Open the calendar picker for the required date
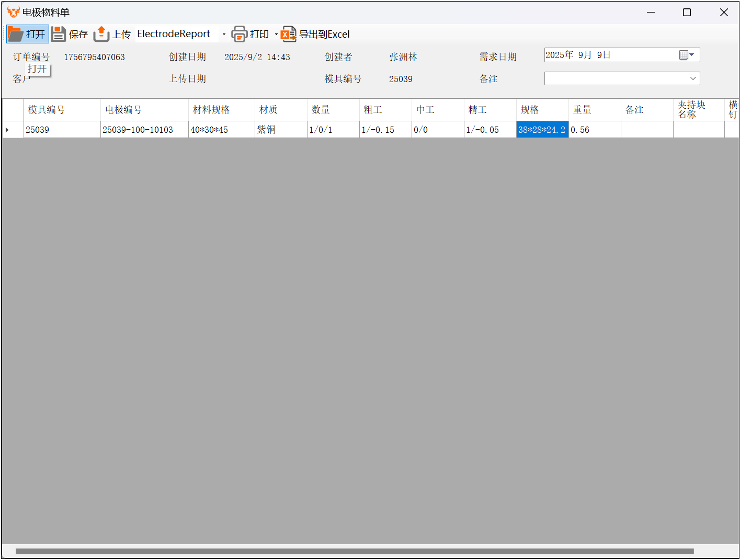 (686, 55)
